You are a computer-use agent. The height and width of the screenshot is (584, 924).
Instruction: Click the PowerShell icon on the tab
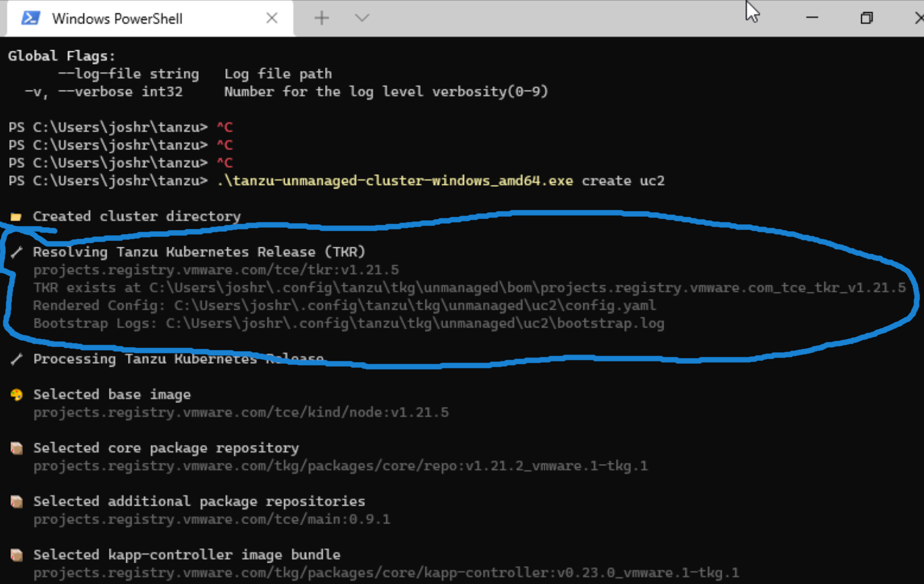29,18
